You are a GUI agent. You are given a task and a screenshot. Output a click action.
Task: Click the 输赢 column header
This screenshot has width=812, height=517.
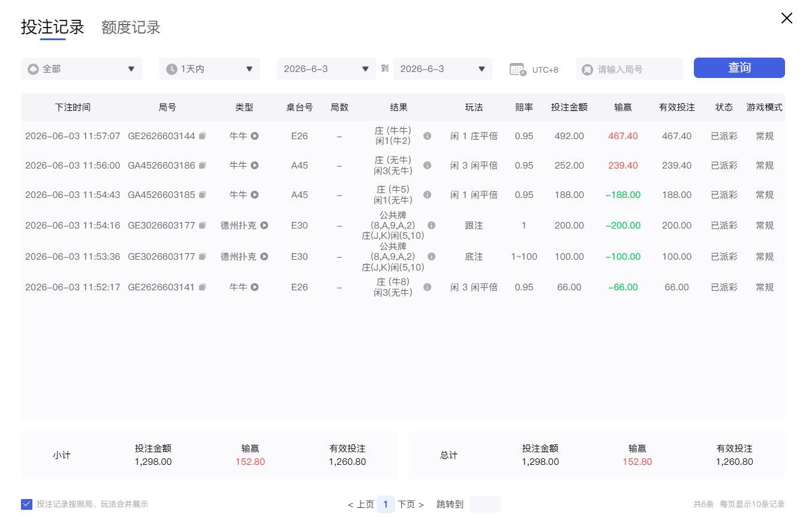tap(623, 107)
